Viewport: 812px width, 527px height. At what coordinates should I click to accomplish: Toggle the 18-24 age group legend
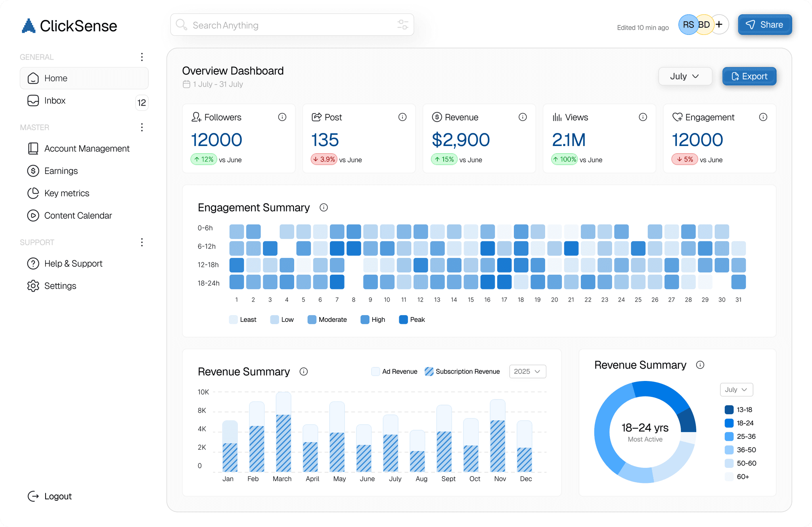[729, 423]
